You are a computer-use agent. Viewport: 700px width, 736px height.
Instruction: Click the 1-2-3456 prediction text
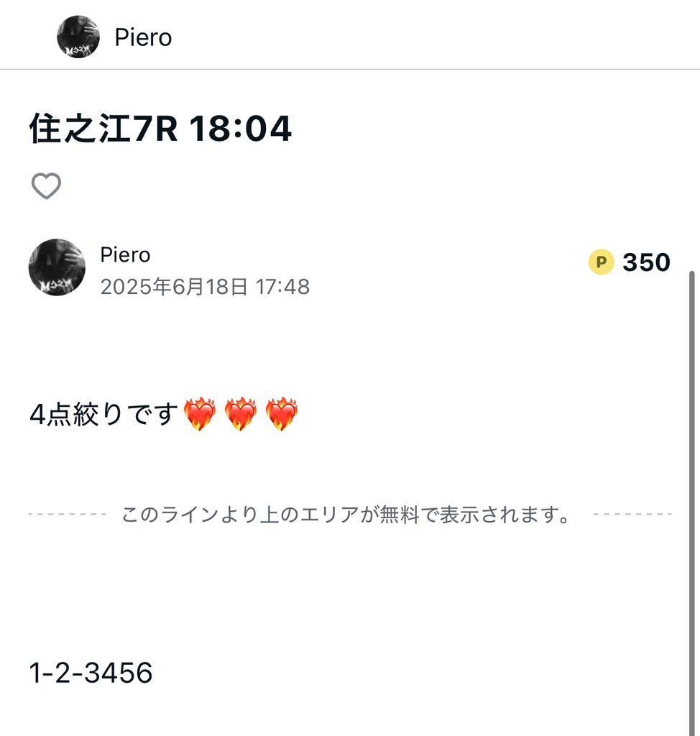[91, 673]
